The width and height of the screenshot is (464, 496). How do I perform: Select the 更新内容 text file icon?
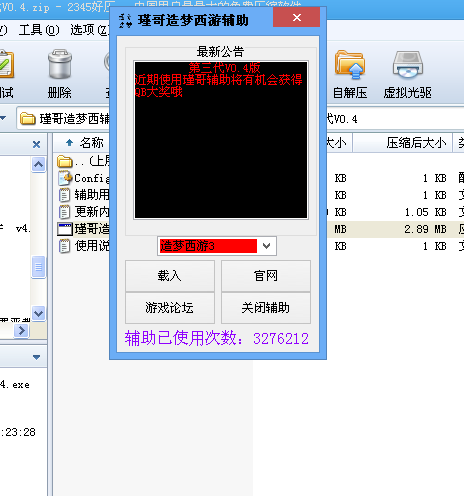coord(64,212)
